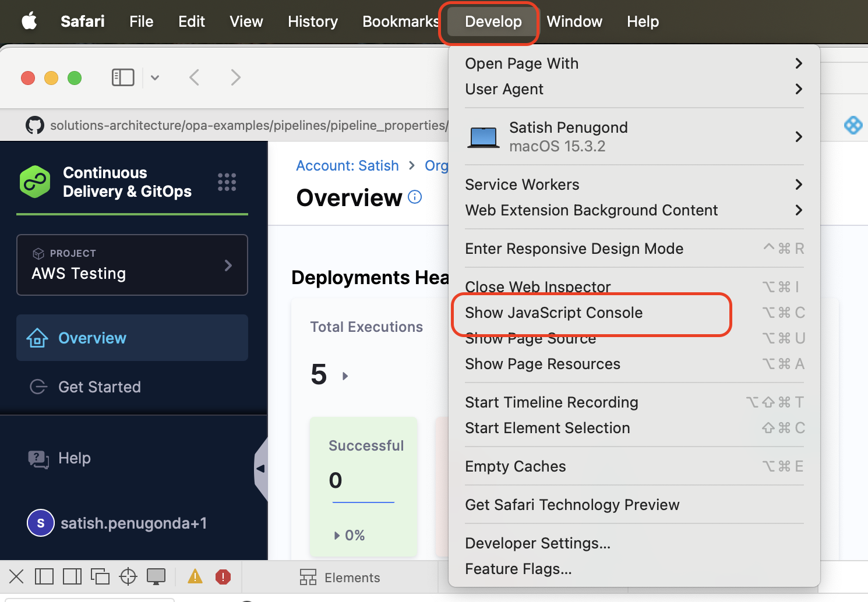Expand the Satish Penugond device submenu
The width and height of the screenshot is (868, 602).
634,137
